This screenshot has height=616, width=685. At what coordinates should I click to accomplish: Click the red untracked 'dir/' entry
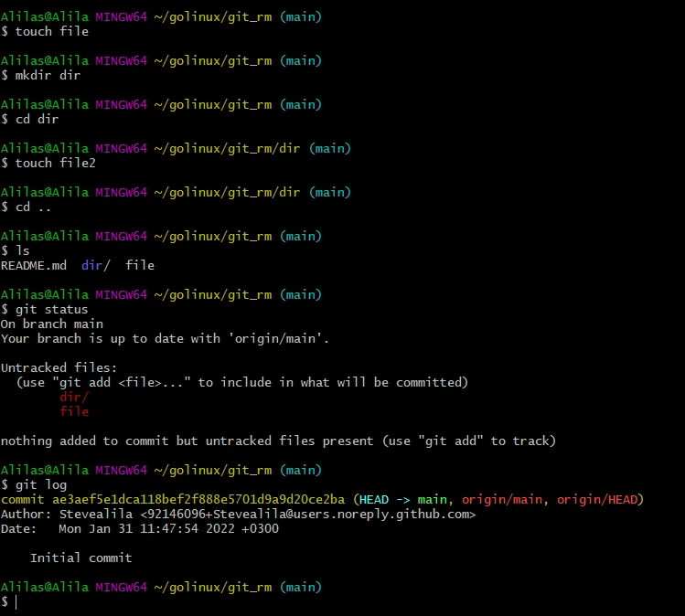click(74, 397)
